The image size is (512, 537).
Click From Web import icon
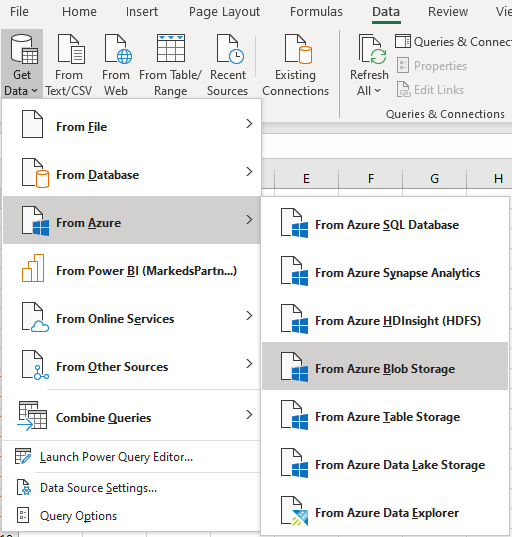118,49
